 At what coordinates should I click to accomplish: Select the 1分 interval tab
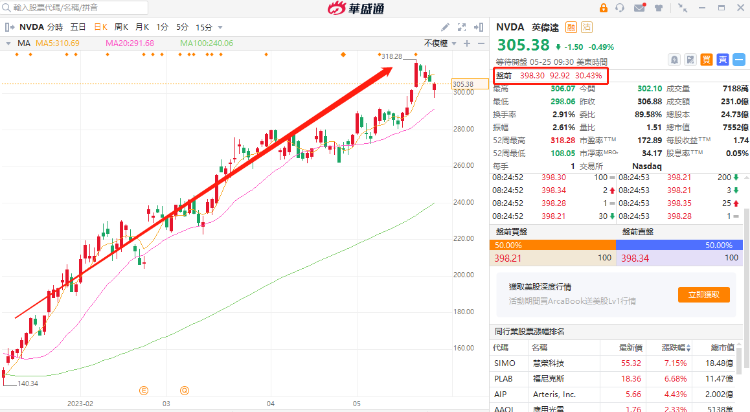coord(162,27)
